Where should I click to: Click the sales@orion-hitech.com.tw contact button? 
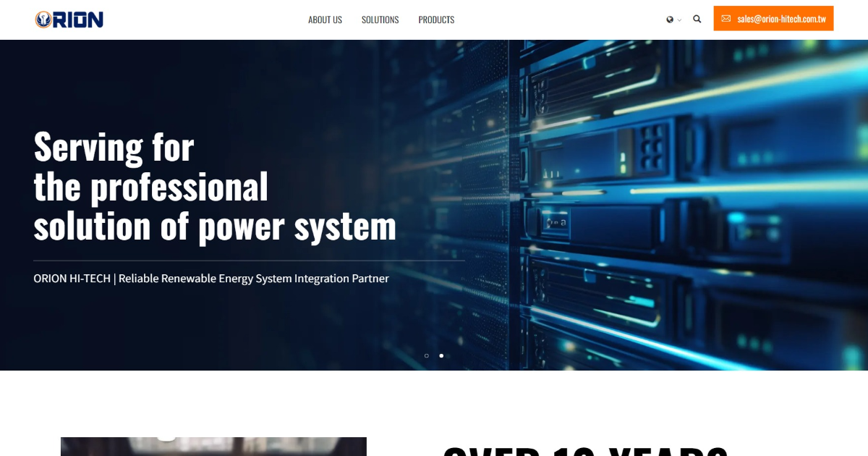tap(773, 18)
